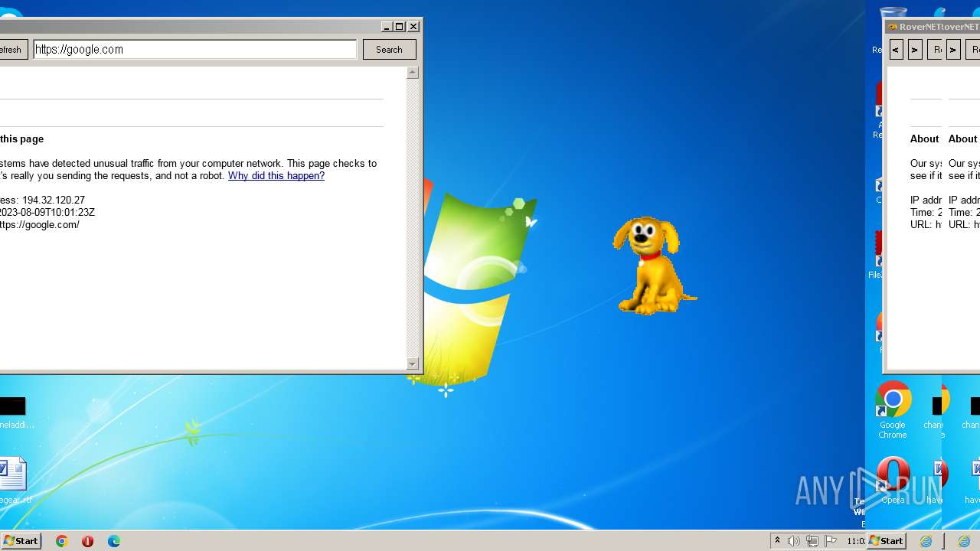Click the taskbar clock
Screen dimensions: 980x551
[856, 541]
